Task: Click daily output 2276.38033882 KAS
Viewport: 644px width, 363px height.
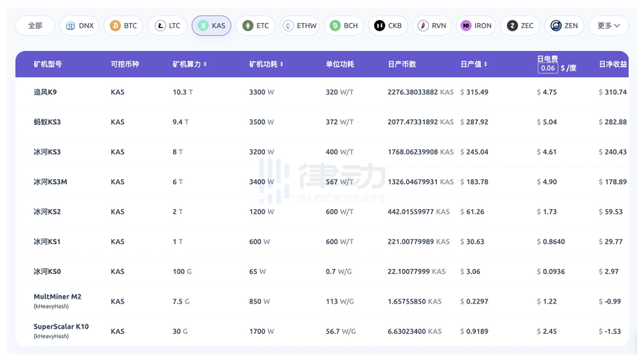Action: [421, 92]
